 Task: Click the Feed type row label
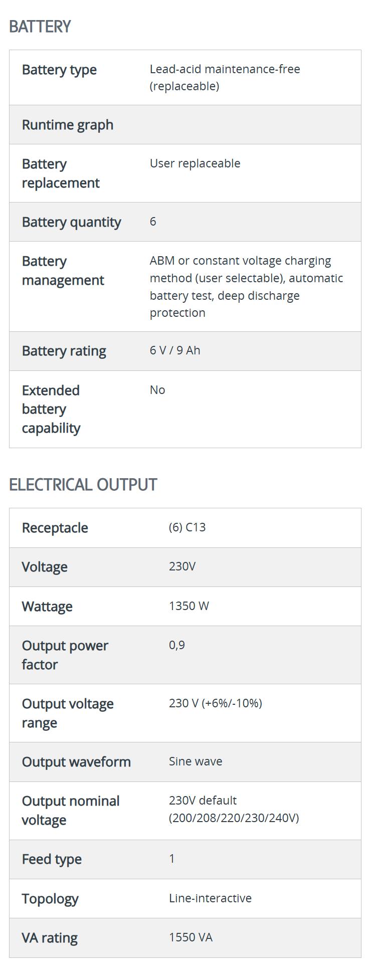pyautogui.click(x=52, y=859)
